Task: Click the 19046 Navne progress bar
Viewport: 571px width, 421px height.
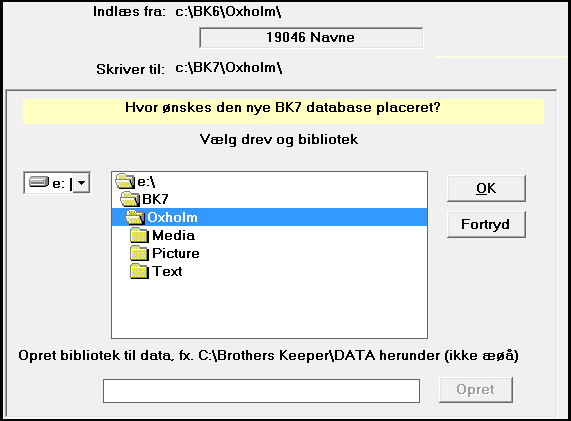Action: (311, 38)
